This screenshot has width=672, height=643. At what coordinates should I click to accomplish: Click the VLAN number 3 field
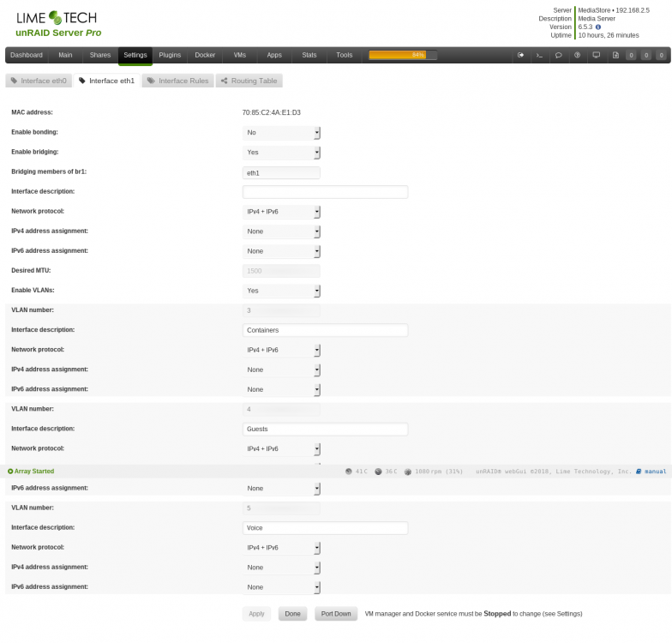point(281,310)
